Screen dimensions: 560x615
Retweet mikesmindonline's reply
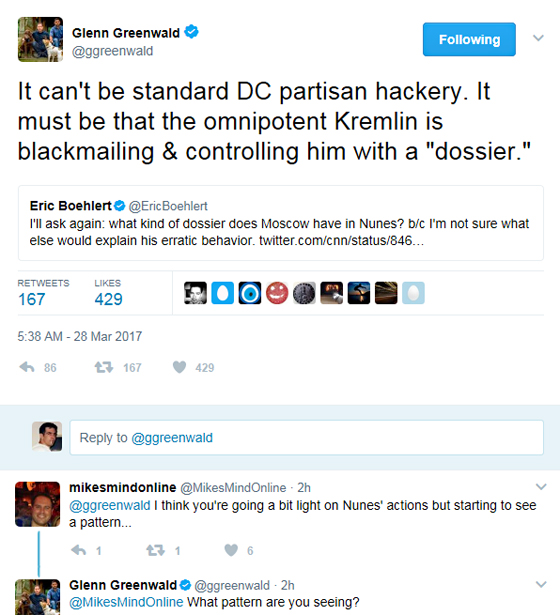[156, 550]
